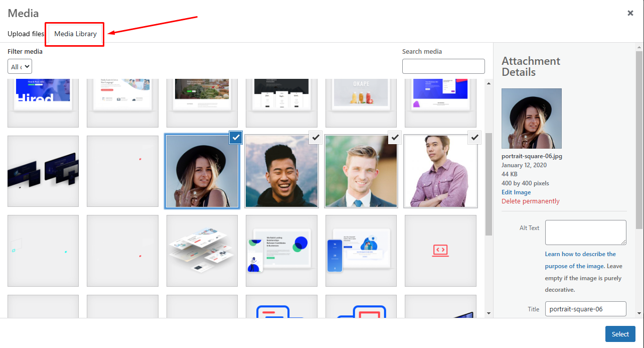This screenshot has height=348, width=644.
Task: Close the Media dialog with the X
Action: click(630, 13)
